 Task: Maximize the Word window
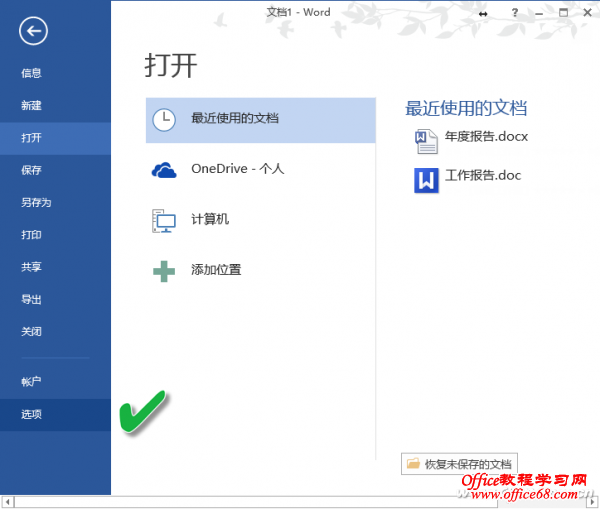click(563, 13)
